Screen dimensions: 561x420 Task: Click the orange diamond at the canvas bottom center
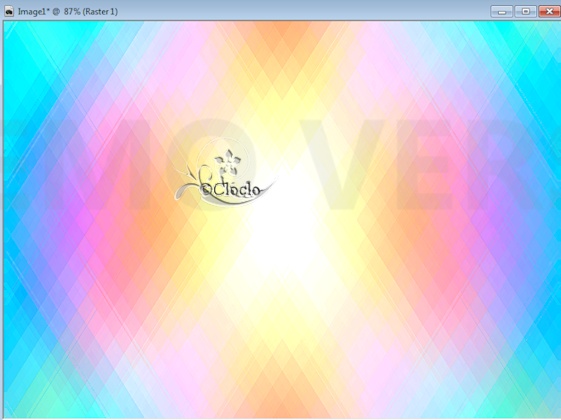click(283, 397)
